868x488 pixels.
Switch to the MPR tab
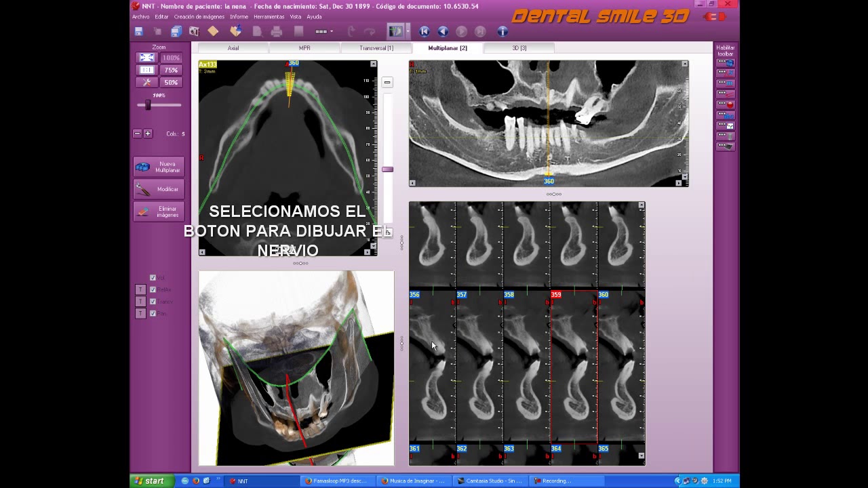pos(304,48)
